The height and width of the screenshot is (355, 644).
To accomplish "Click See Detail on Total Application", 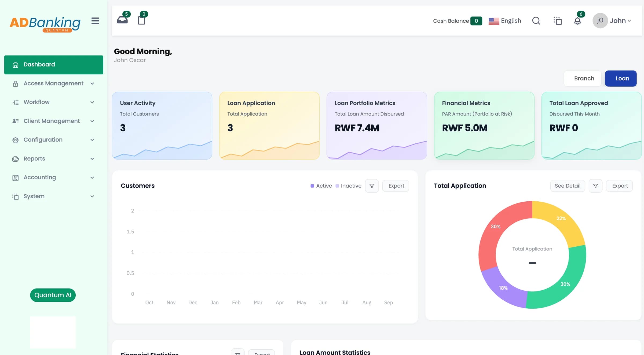I will 568,186.
